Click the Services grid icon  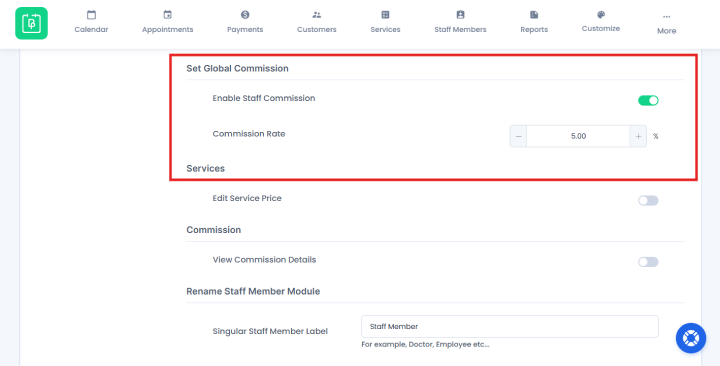pyautogui.click(x=385, y=15)
